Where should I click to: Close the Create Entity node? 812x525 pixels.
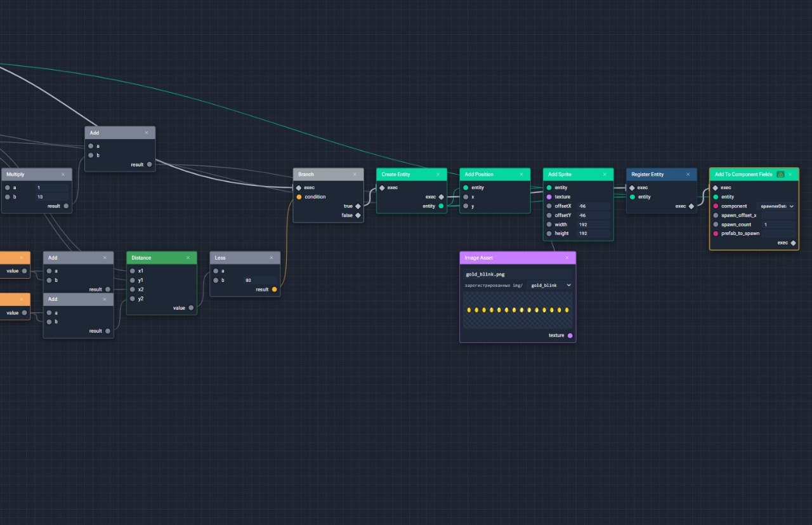pyautogui.click(x=438, y=175)
